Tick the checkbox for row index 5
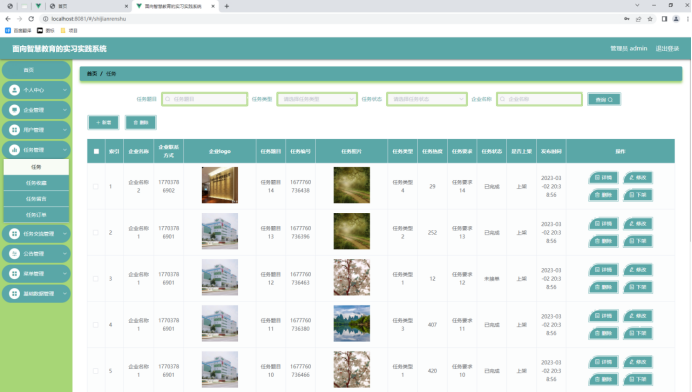The height and width of the screenshot is (392, 692). click(x=96, y=371)
